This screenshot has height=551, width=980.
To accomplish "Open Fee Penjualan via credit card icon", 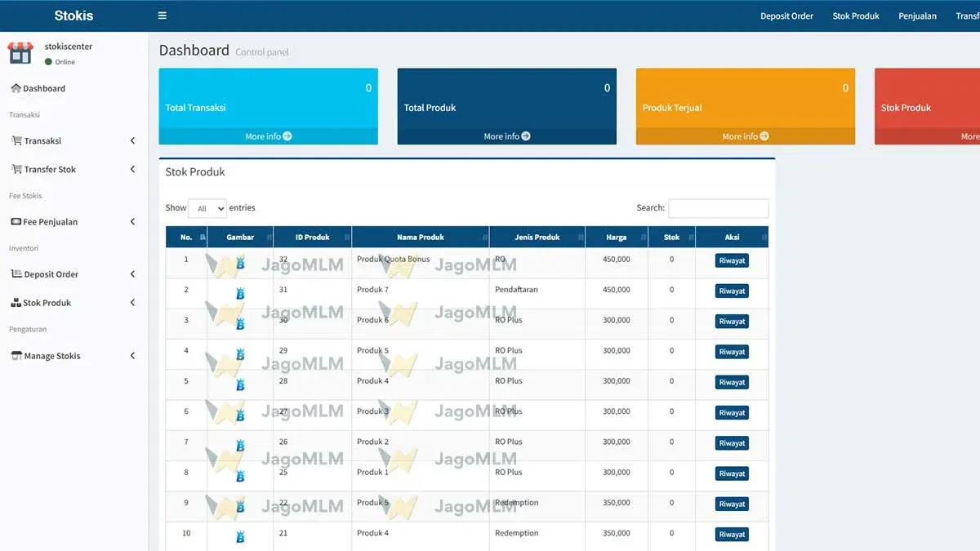I will (x=18, y=221).
